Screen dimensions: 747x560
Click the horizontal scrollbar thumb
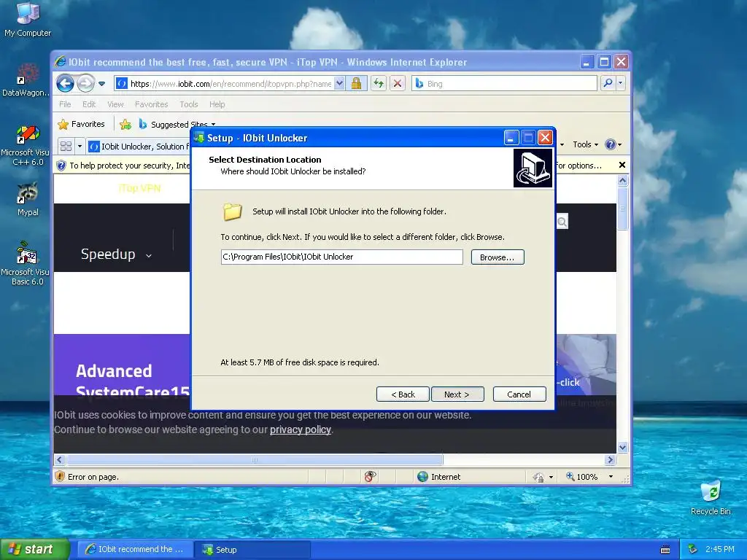(255, 459)
